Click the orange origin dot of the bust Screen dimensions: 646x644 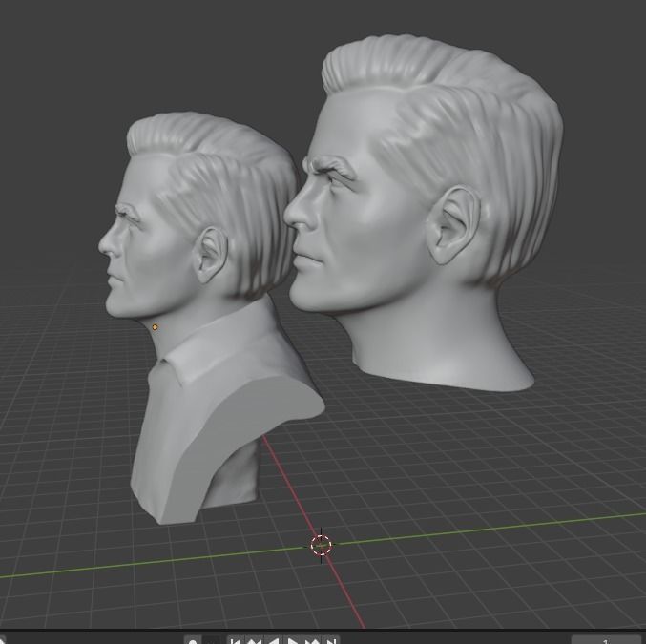(155, 327)
